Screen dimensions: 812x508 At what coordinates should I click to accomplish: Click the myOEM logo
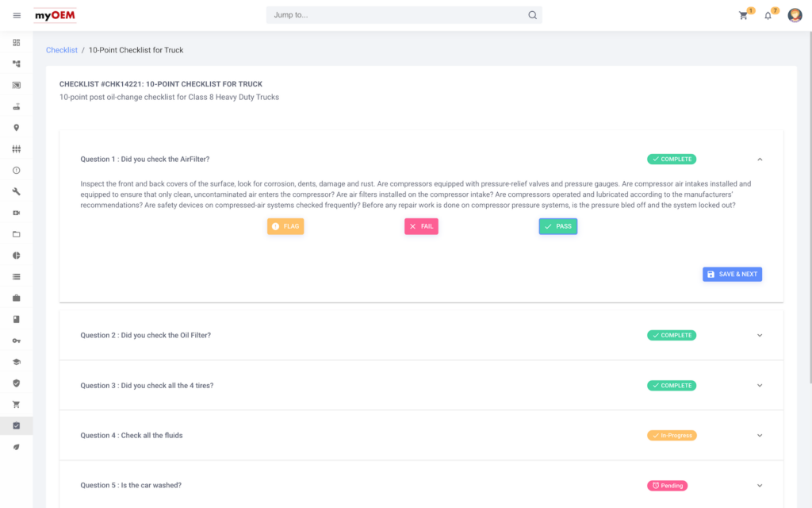click(x=54, y=15)
